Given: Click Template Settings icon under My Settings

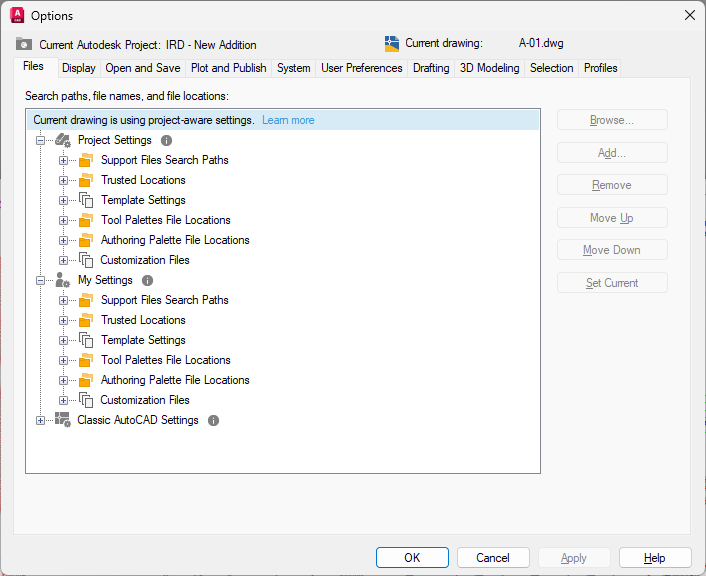Looking at the screenshot, I should pos(86,340).
